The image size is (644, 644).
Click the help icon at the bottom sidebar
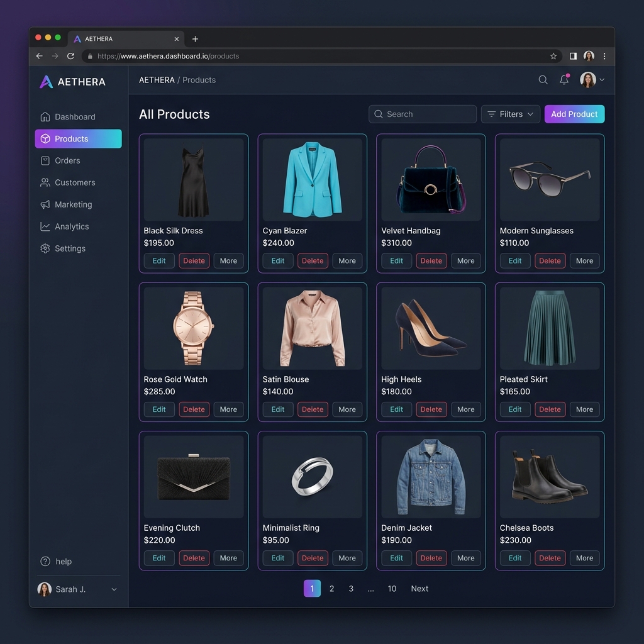(x=44, y=561)
